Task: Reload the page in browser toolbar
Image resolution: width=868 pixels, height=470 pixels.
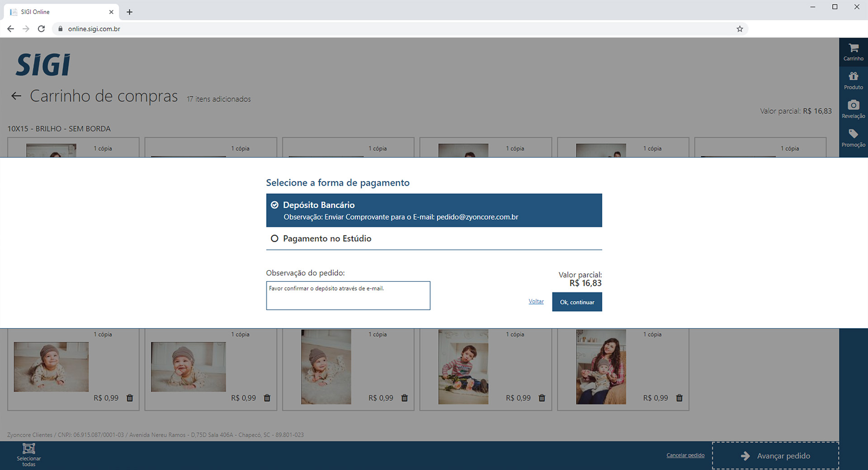Action: [41, 29]
